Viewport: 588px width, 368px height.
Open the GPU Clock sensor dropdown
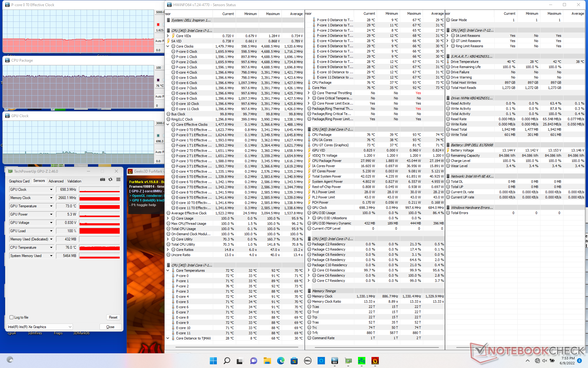51,190
